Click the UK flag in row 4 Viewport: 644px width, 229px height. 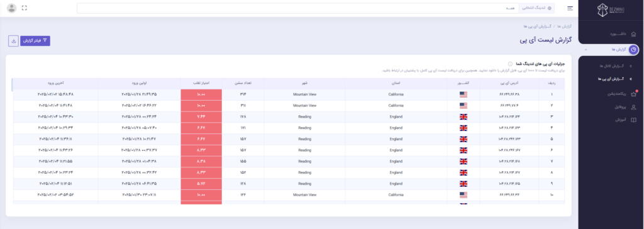(x=464, y=128)
